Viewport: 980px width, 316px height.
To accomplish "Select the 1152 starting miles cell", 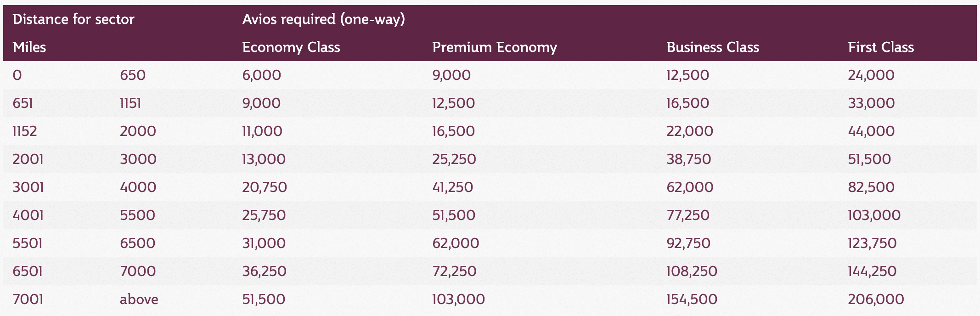I will (24, 131).
